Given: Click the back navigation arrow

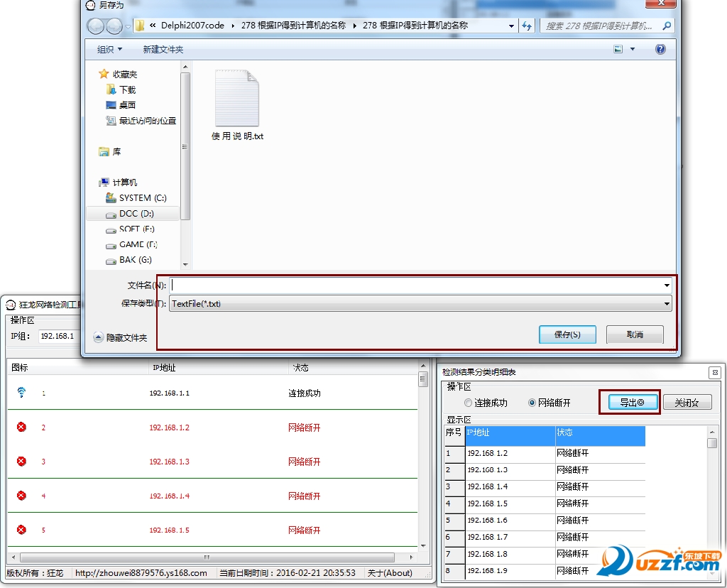Looking at the screenshot, I should click(95, 26).
